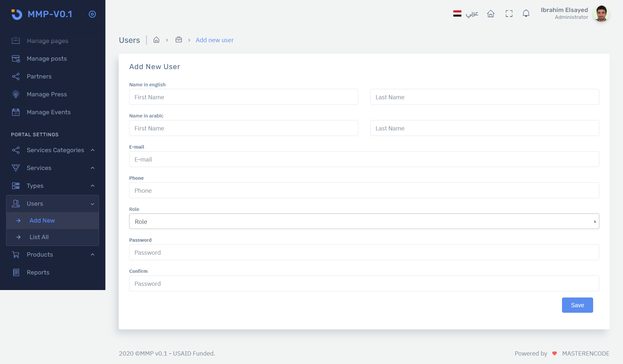The height and width of the screenshot is (364, 623).
Task: Toggle sidebar pin circle icon
Action: tap(92, 14)
